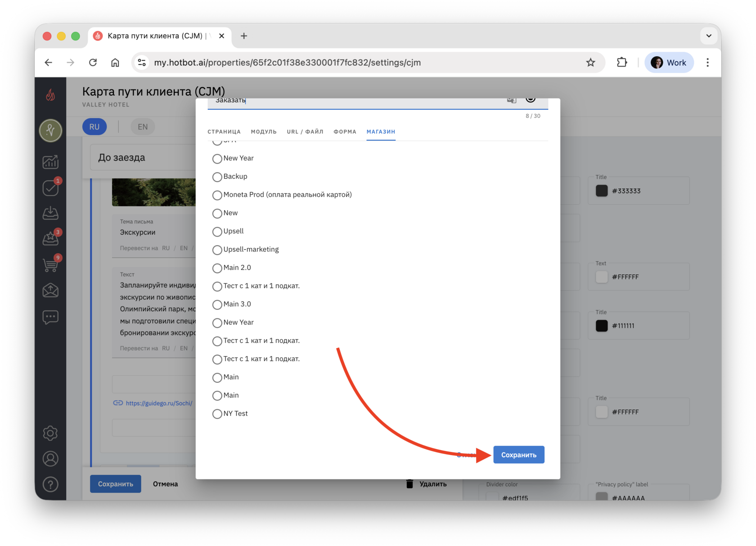Select the Backup shop radio button
The image size is (756, 546).
tap(217, 177)
